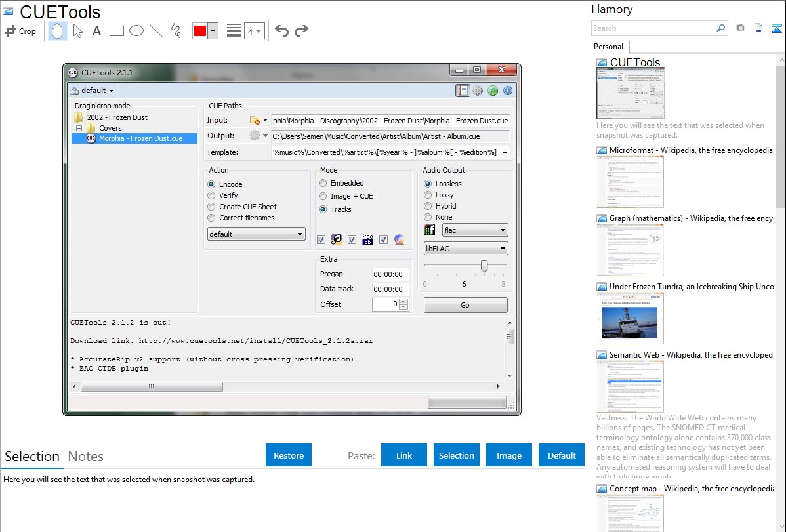This screenshot has width=786, height=532.
Task: Open the Microformat Wikipedia snapshot title
Action: pos(691,150)
